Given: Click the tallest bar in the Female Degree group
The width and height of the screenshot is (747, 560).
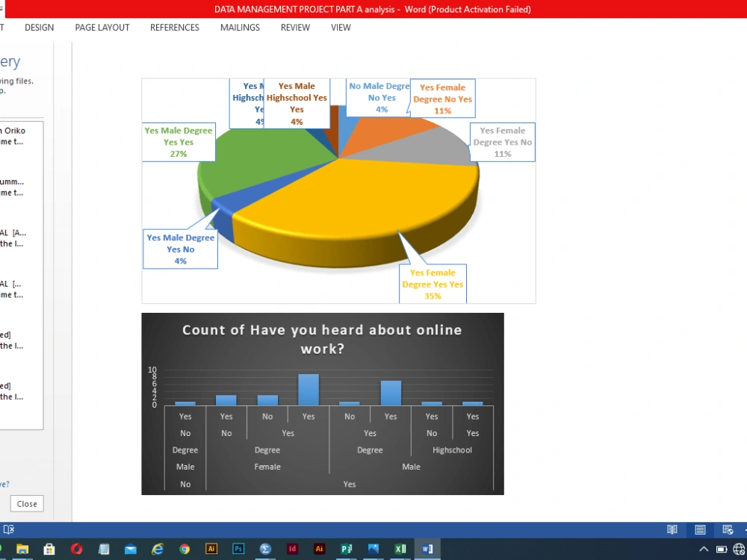Looking at the screenshot, I should click(x=309, y=390).
